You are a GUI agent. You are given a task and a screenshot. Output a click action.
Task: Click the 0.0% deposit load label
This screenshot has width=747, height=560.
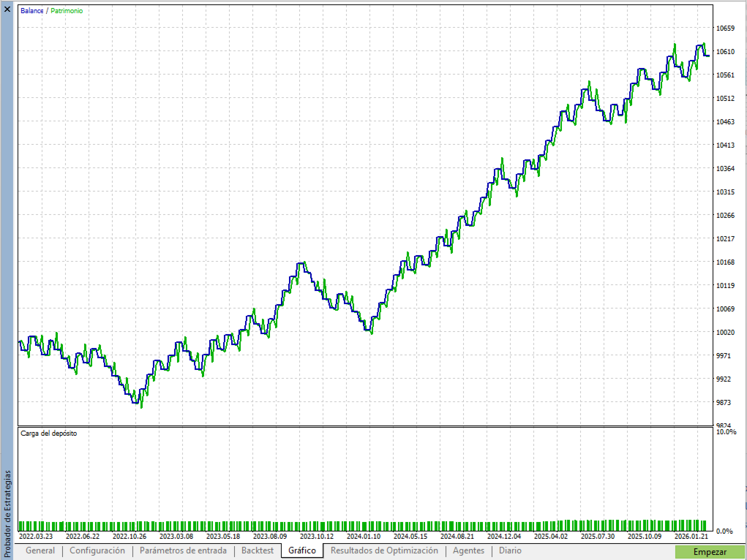[x=724, y=531]
